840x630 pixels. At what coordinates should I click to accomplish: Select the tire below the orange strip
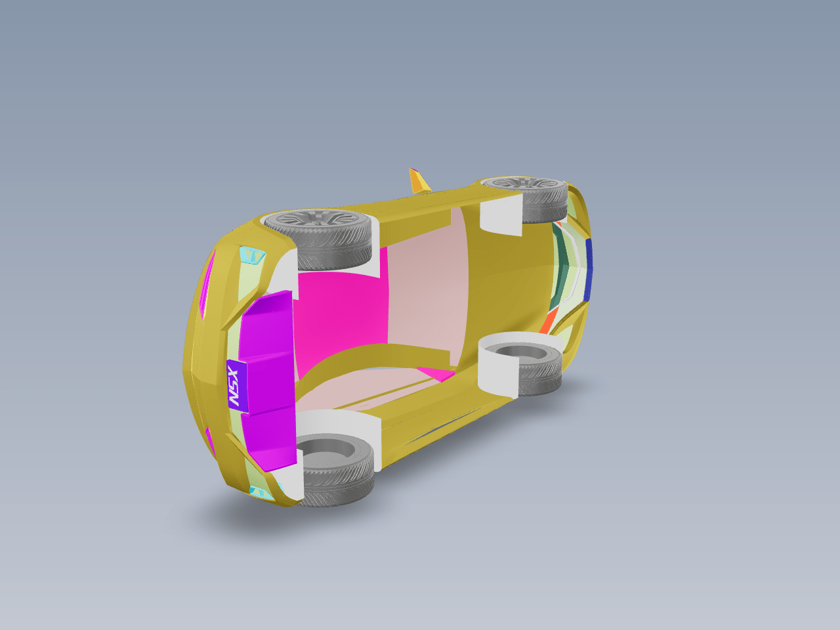click(526, 369)
